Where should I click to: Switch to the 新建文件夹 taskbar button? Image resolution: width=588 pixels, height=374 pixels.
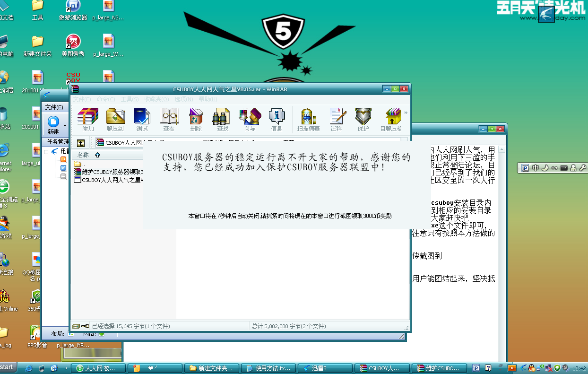click(212, 368)
